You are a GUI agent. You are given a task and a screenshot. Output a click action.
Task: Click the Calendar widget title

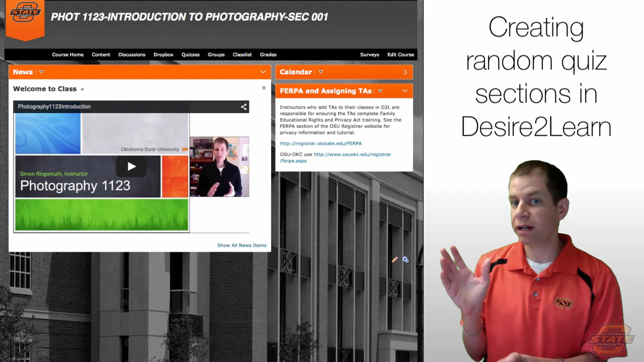296,72
